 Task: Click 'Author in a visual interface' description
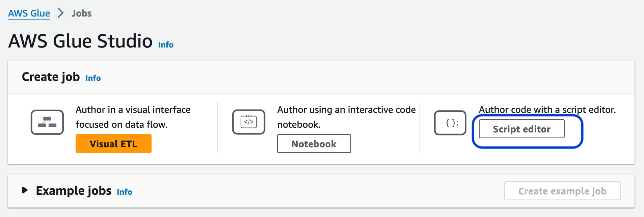click(x=133, y=117)
